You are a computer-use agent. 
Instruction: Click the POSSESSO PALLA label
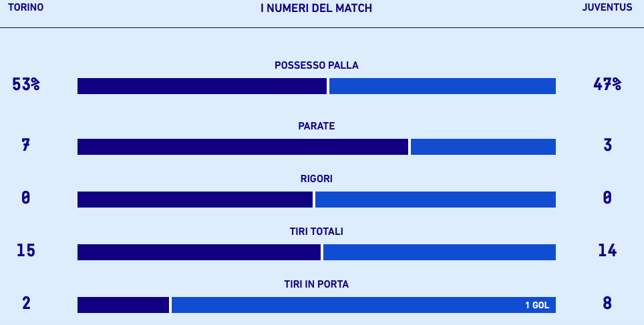click(x=316, y=65)
